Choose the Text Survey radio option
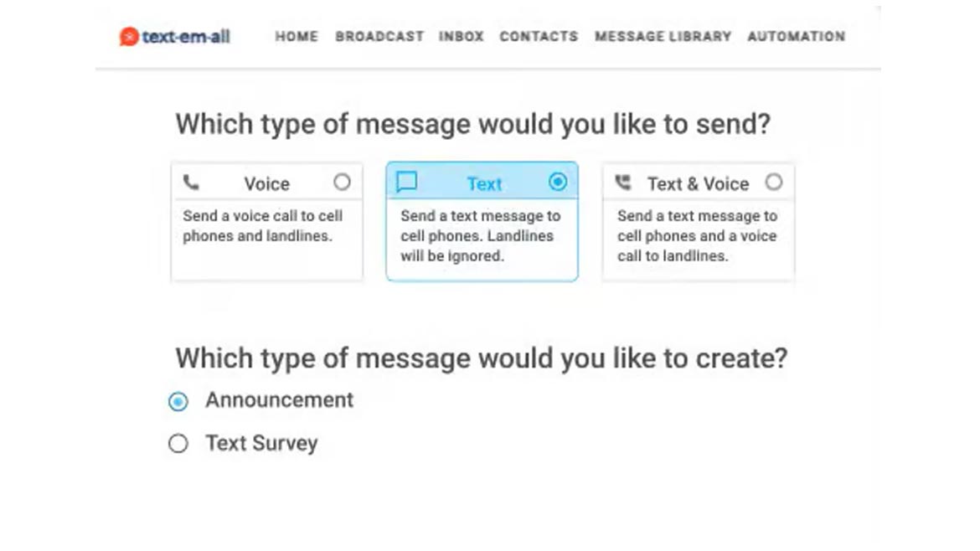This screenshot has width=980, height=551. [x=178, y=444]
